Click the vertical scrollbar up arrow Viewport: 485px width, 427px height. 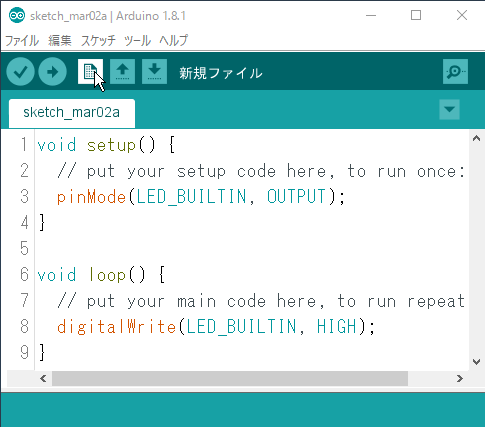(476, 138)
